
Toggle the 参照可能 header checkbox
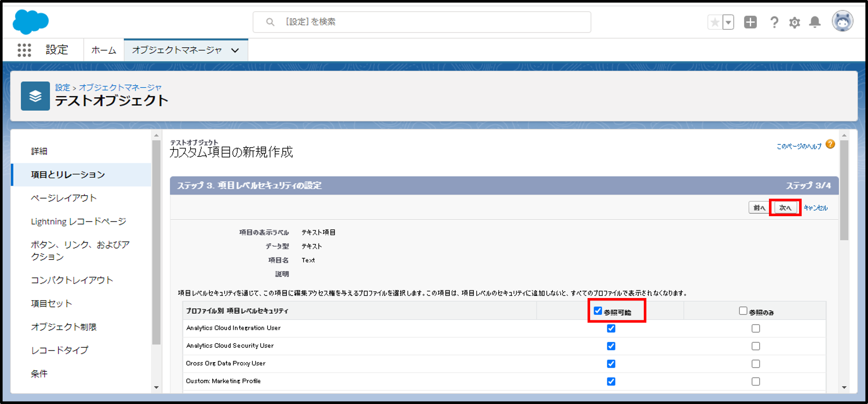point(598,311)
